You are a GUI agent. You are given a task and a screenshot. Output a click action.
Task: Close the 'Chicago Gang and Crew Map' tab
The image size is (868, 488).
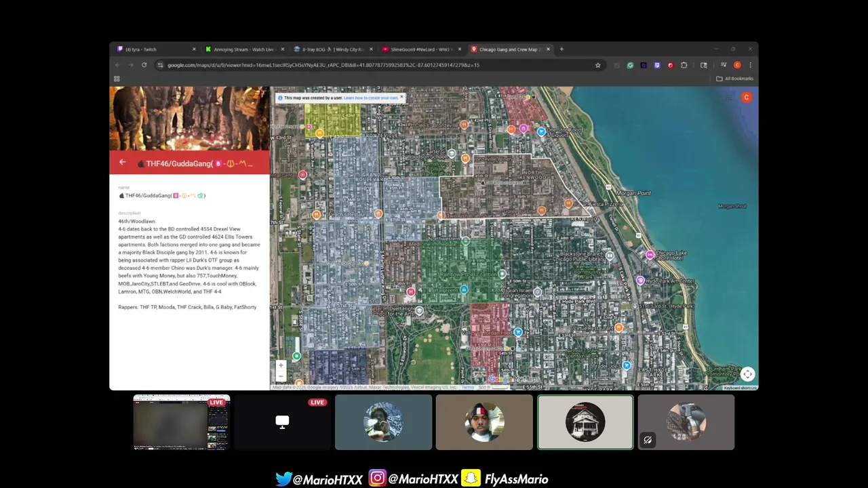(x=548, y=49)
